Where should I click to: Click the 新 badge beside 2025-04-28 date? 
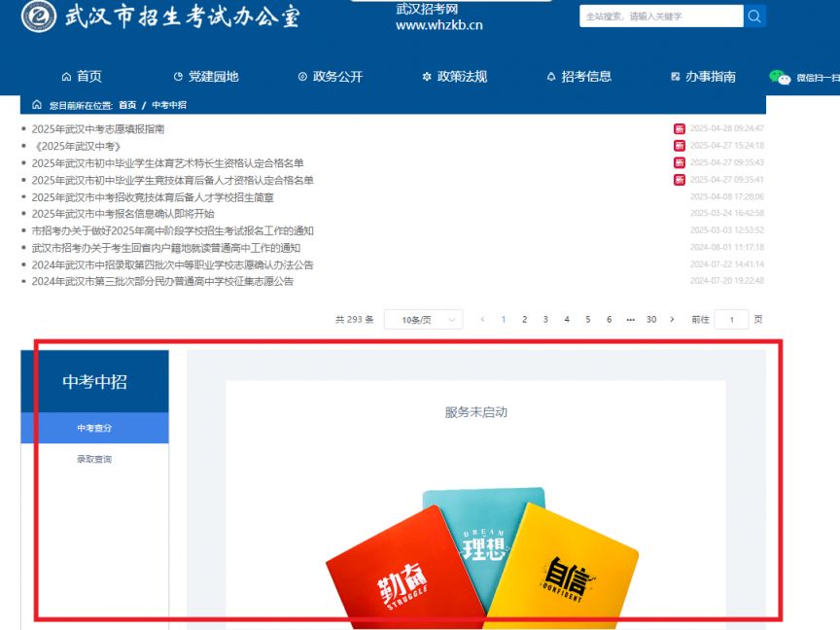click(x=680, y=128)
